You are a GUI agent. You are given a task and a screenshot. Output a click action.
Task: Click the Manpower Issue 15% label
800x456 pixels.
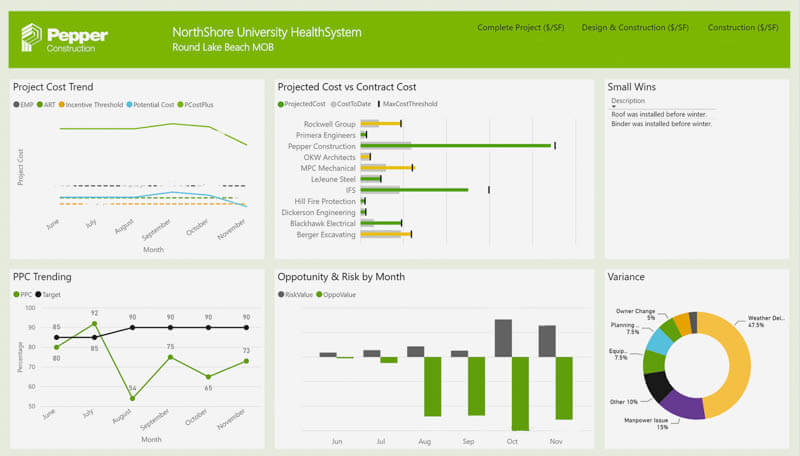coord(646,424)
